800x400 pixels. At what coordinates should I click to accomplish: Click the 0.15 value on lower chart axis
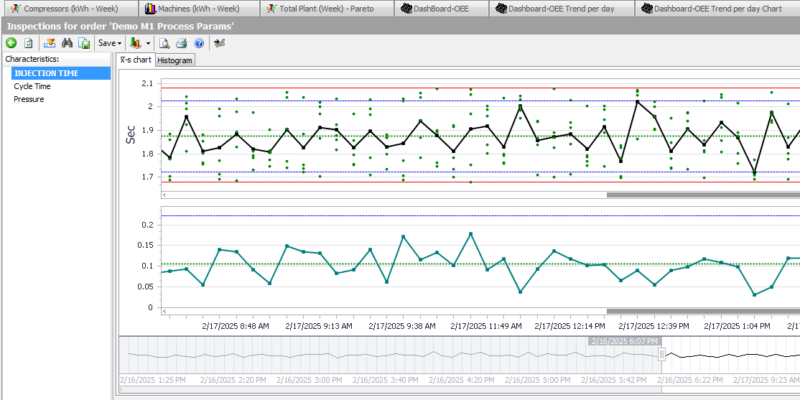pos(145,245)
